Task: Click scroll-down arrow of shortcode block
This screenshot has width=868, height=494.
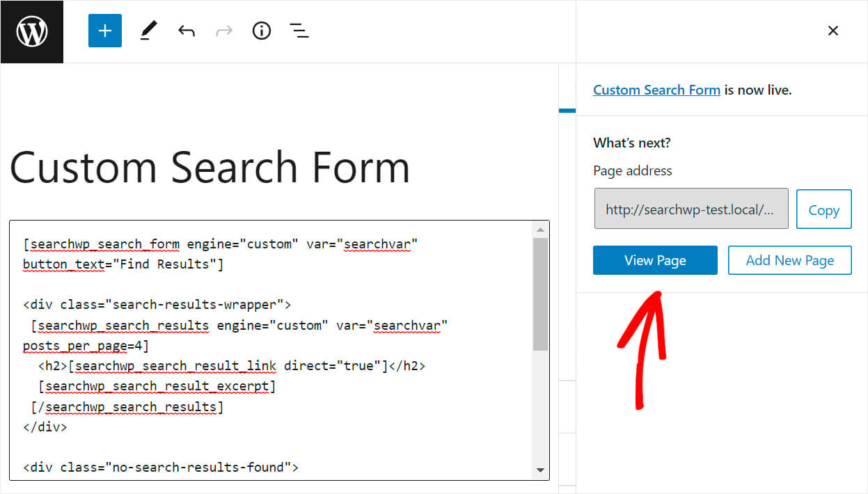Action: [540, 471]
